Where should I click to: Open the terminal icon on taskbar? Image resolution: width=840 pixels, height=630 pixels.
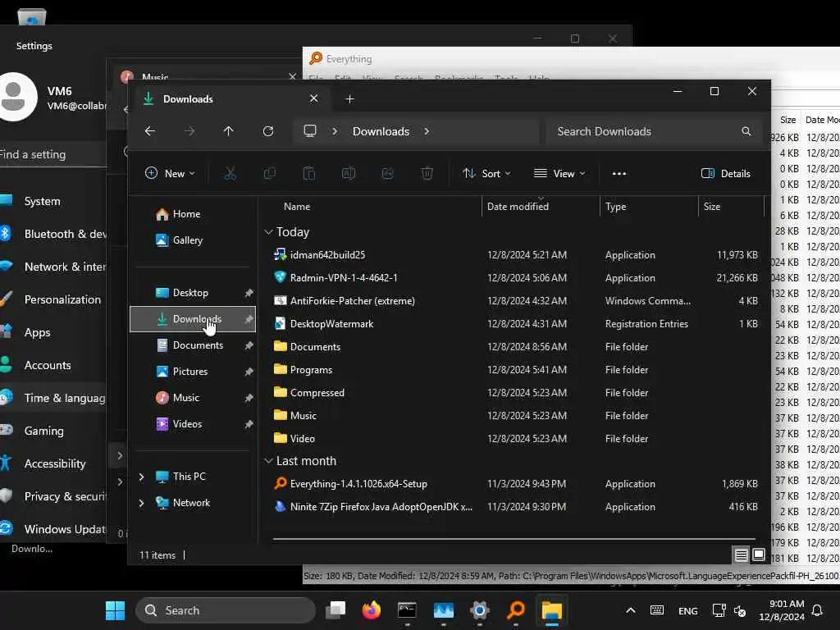[x=407, y=610]
